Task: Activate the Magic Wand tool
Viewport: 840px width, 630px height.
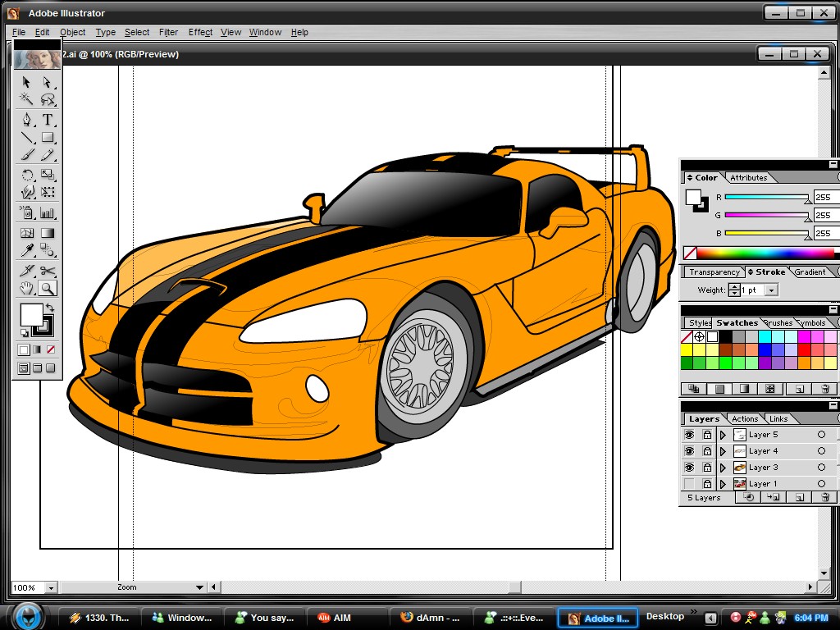Action: click(27, 98)
